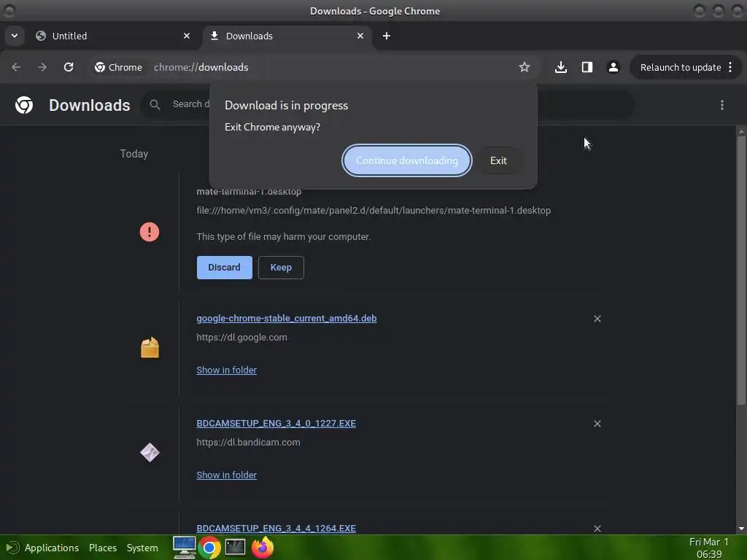Toggle the side panel icon
This screenshot has width=747, height=560.
587,67
